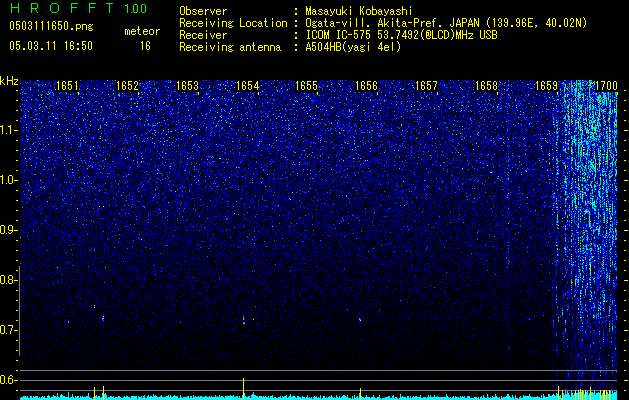Click the 'Receiving antenna' field label
This screenshot has height=400, width=629.
(x=230, y=47)
